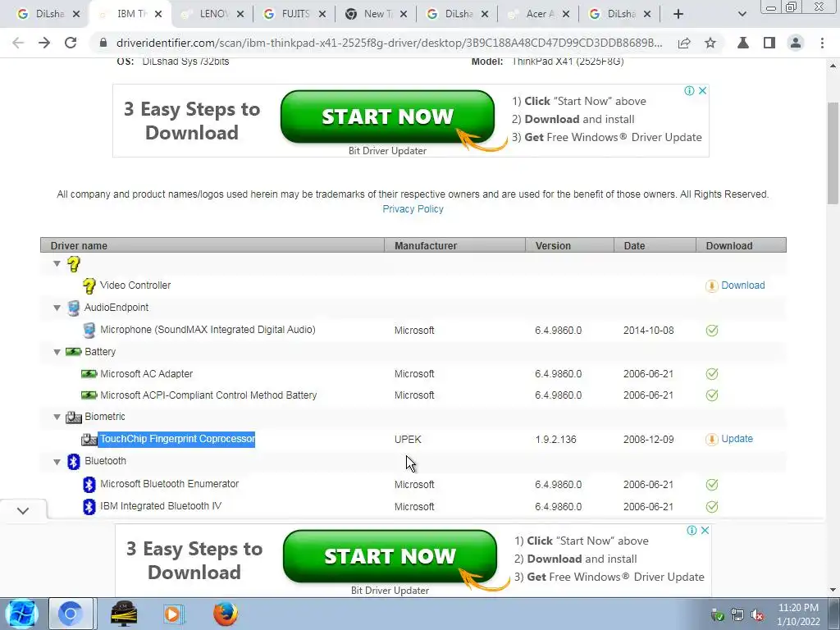Image resolution: width=840 pixels, height=630 pixels.
Task: Click the scrollbar down arrow
Action: [833, 591]
